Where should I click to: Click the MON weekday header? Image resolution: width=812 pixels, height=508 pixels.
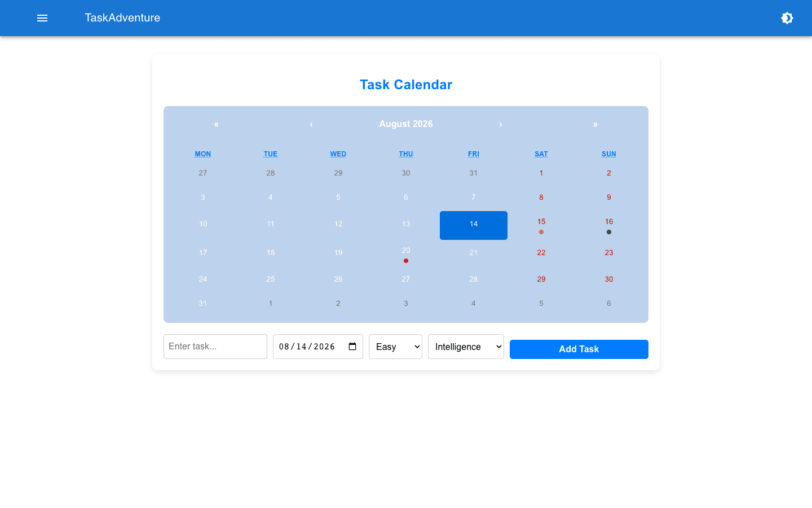(203, 154)
